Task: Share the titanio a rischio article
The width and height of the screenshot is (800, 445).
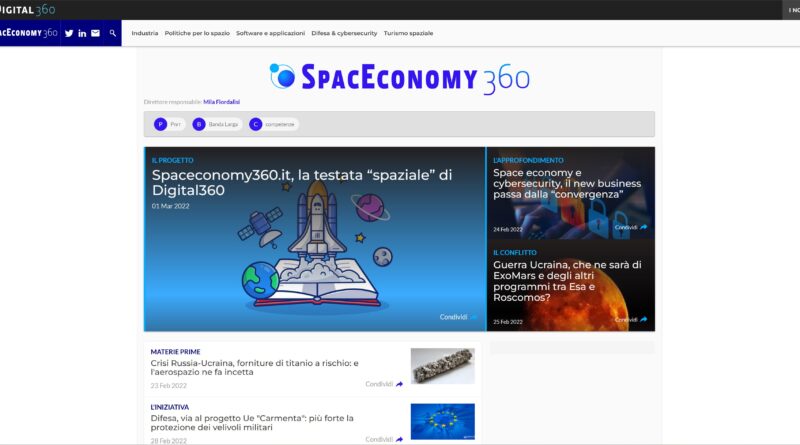Action: pos(384,384)
